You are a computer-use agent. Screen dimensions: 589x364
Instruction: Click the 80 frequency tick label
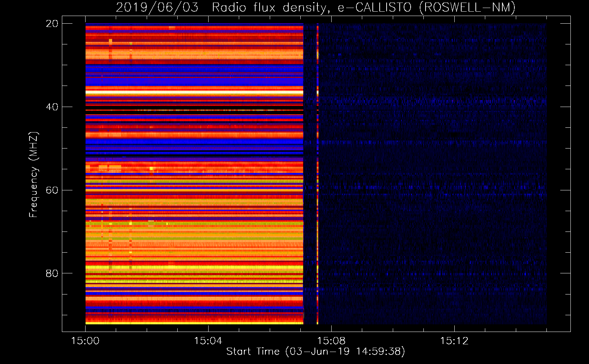click(52, 273)
